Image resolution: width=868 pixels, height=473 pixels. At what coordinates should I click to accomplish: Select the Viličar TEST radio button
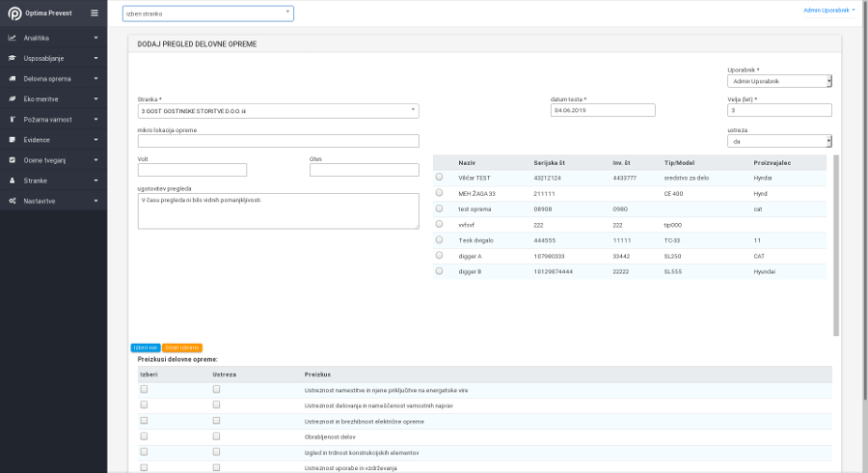tap(439, 178)
